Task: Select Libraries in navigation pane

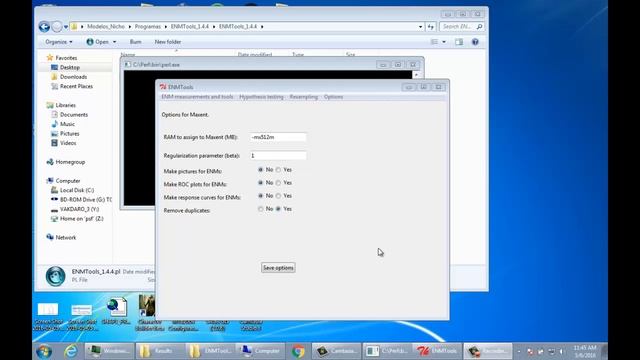Action: tap(65, 105)
